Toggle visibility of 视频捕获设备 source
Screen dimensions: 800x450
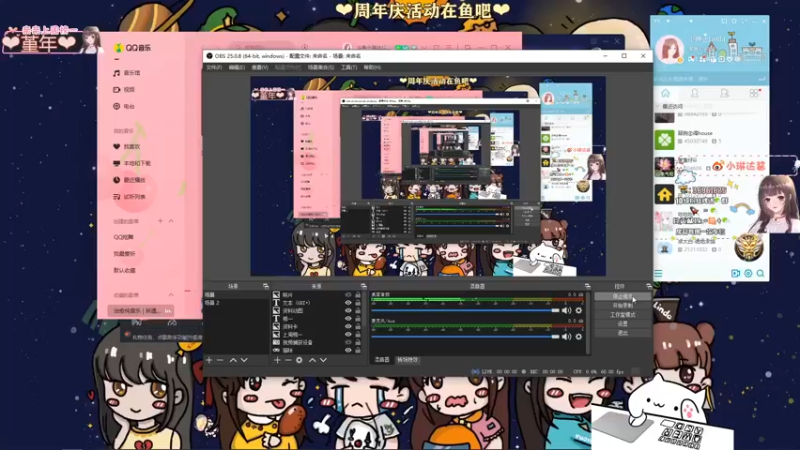click(348, 342)
